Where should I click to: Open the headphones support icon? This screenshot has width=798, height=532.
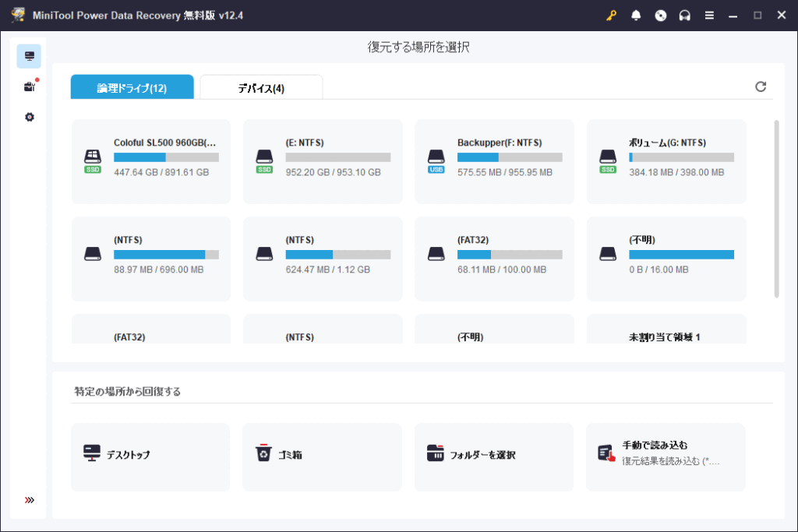(x=685, y=16)
